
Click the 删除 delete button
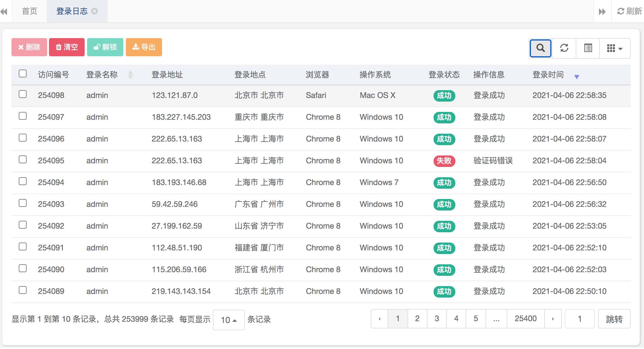[x=29, y=47]
